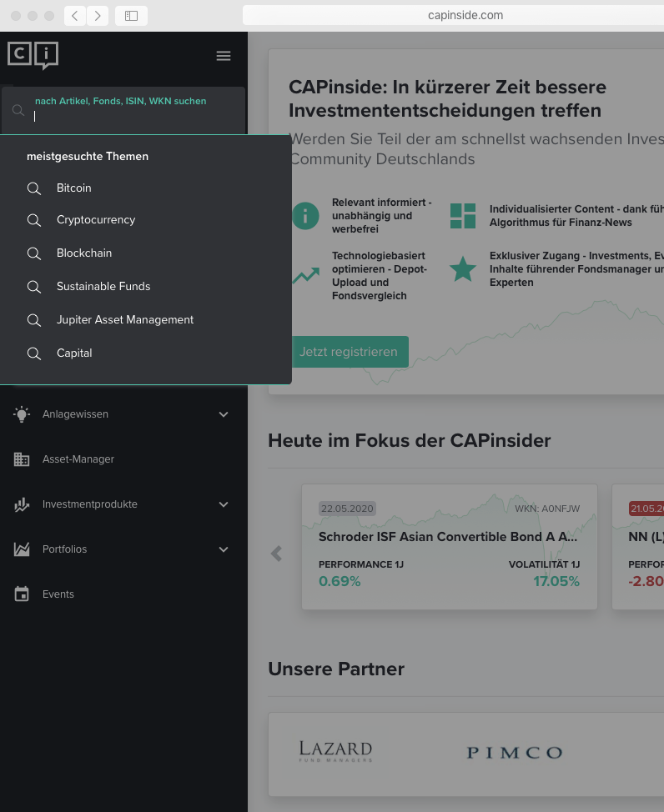This screenshot has width=664, height=812.
Task: Select Bitcoin from most searched topics
Action: pos(73,188)
